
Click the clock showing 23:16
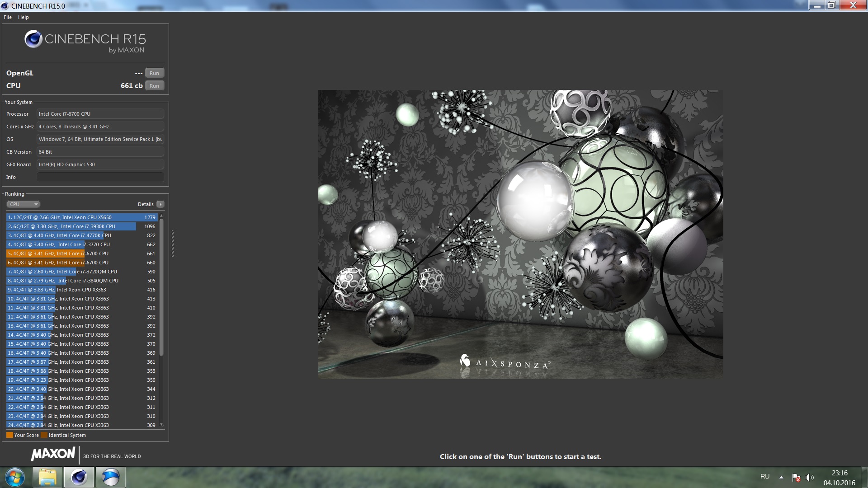coord(839,473)
